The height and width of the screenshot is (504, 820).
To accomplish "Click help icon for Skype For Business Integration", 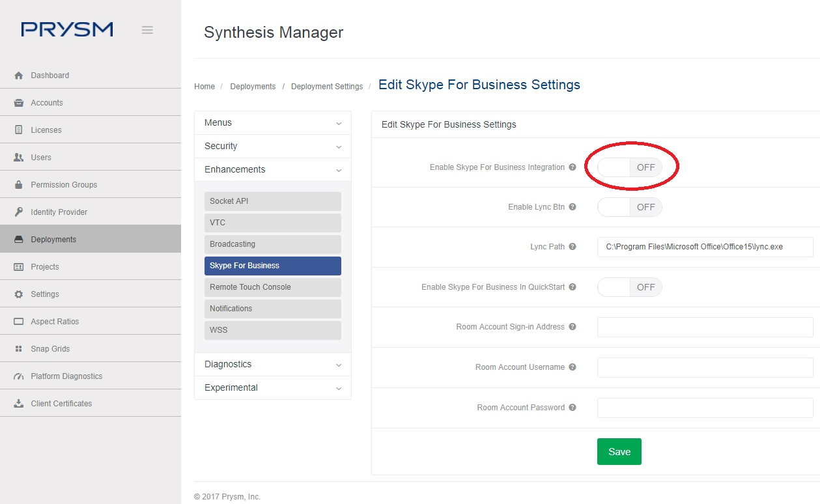I will tap(573, 167).
